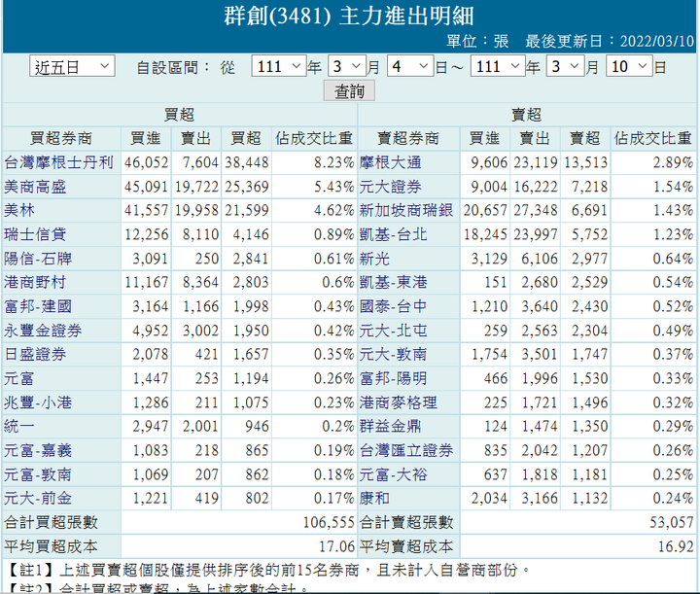Click 美商高盛 buy volume 45,091

[x=147, y=187]
